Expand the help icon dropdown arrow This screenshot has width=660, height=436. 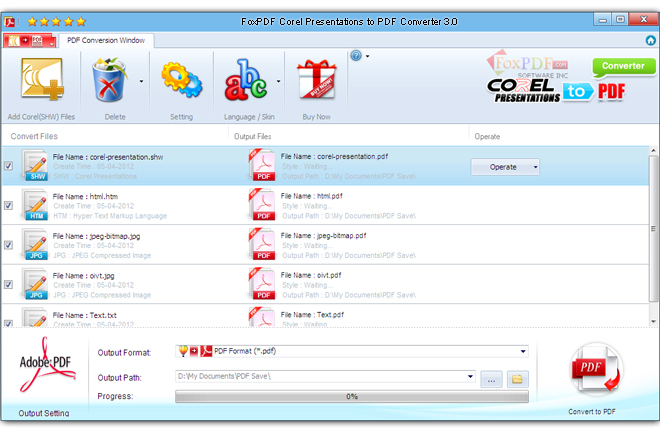(367, 56)
